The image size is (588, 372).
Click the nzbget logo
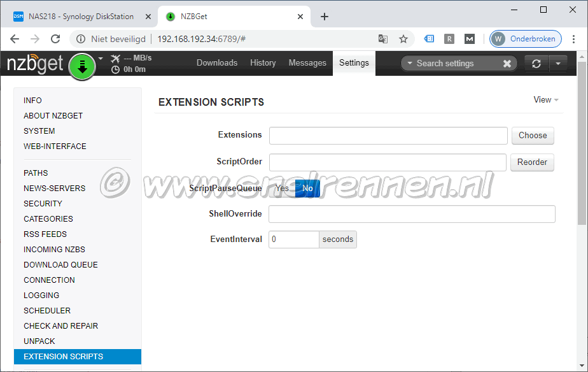(x=35, y=63)
